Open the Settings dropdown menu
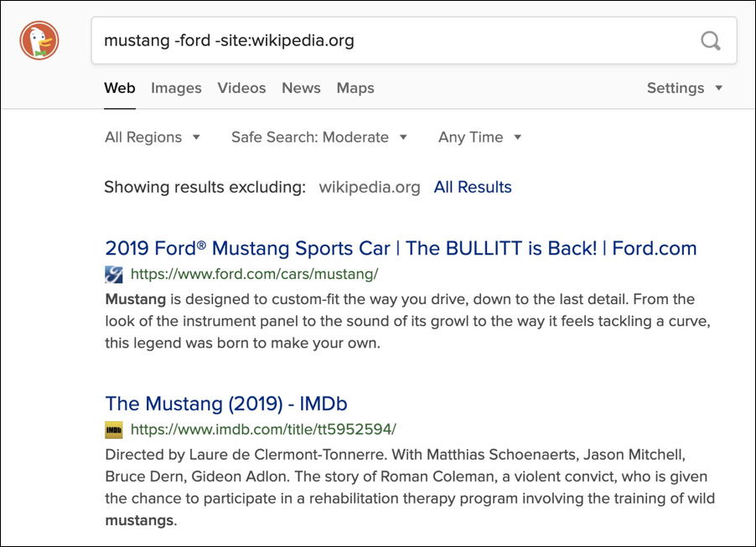The image size is (756, 547). pyautogui.click(x=685, y=88)
